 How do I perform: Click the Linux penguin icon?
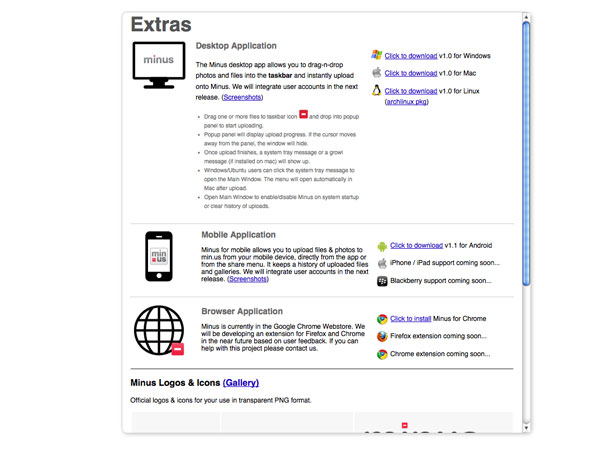point(377,91)
